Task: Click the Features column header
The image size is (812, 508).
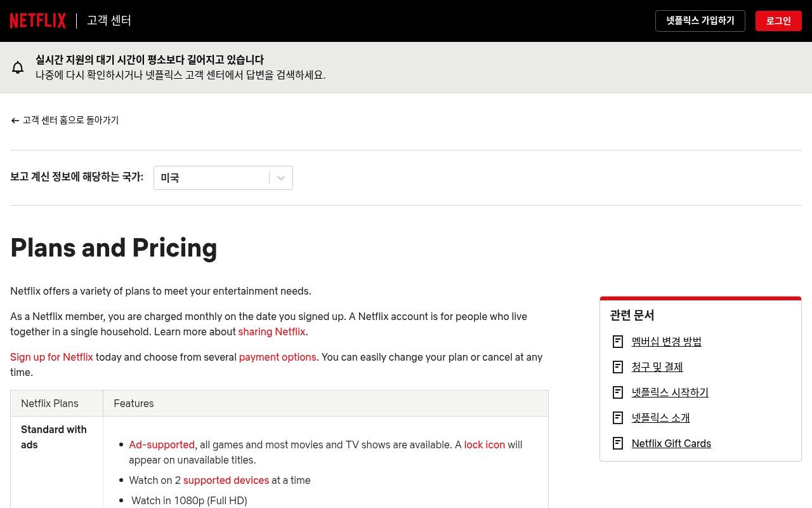Action: pyautogui.click(x=134, y=403)
